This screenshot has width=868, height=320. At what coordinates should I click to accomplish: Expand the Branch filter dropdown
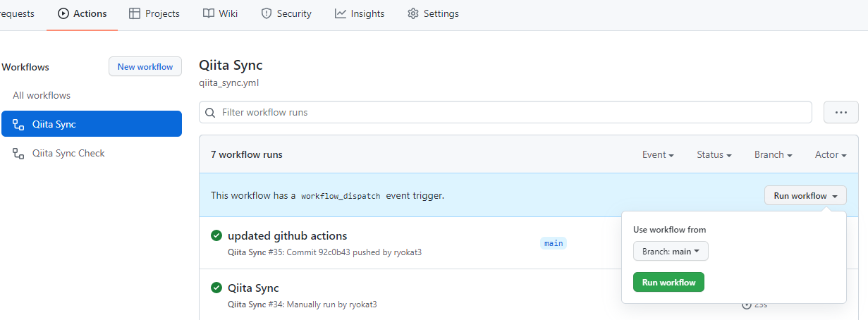(x=773, y=154)
